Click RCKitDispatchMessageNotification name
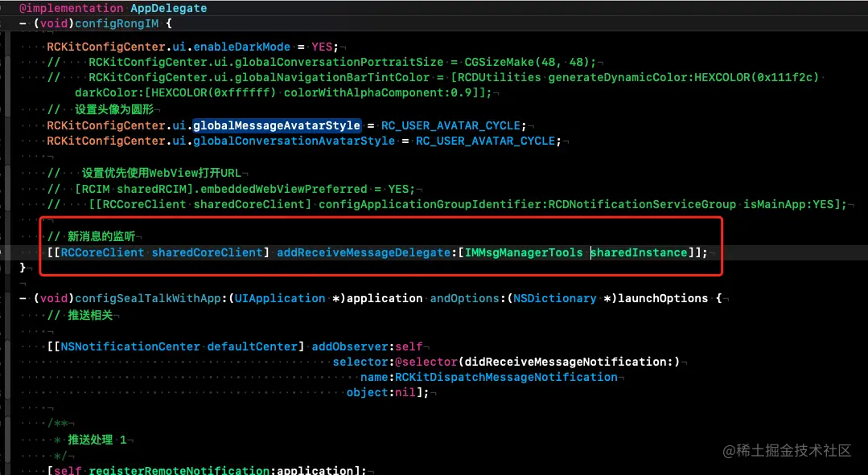Viewport: 868px width, 475px height. pos(506,377)
